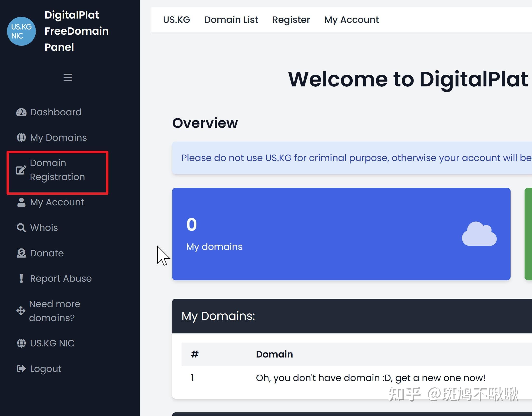Screen dimensions: 532x416
Task: Click the blue My domains card
Action: coord(341,234)
